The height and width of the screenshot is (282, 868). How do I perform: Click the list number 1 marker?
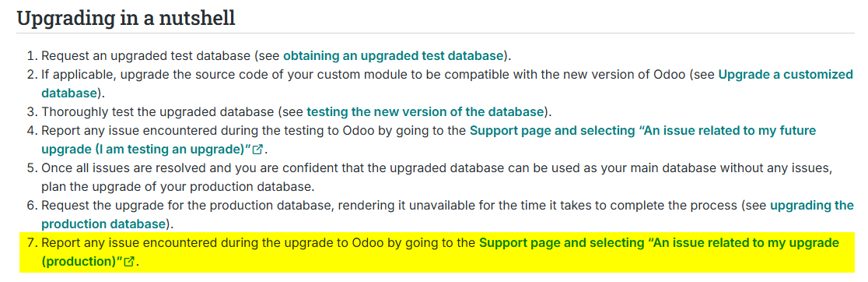point(32,55)
